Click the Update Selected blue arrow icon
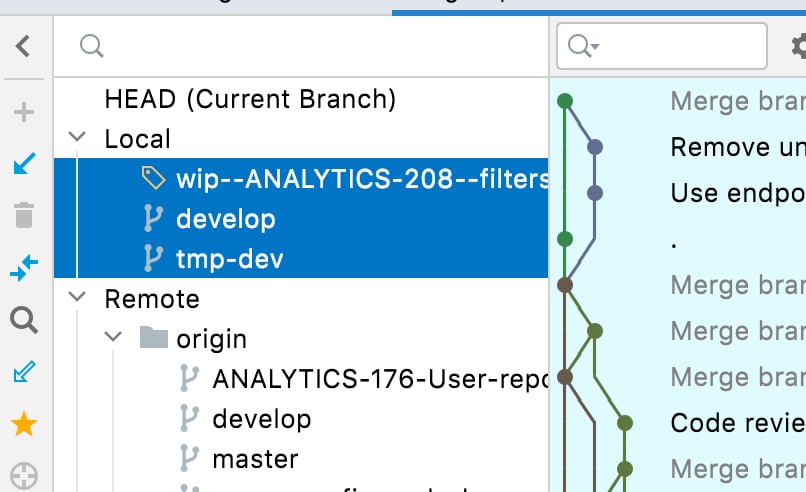 click(x=24, y=164)
